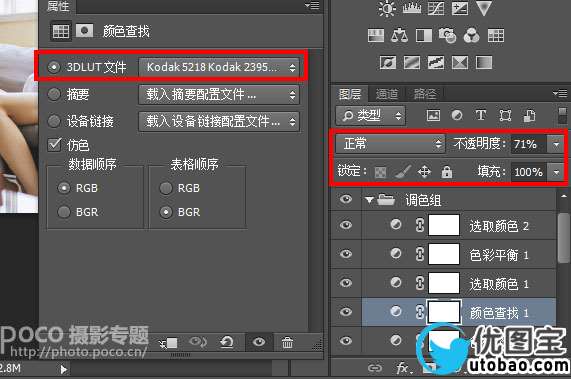Toggle the 仿色 checkbox
Image resolution: width=571 pixels, height=379 pixels.
click(54, 145)
